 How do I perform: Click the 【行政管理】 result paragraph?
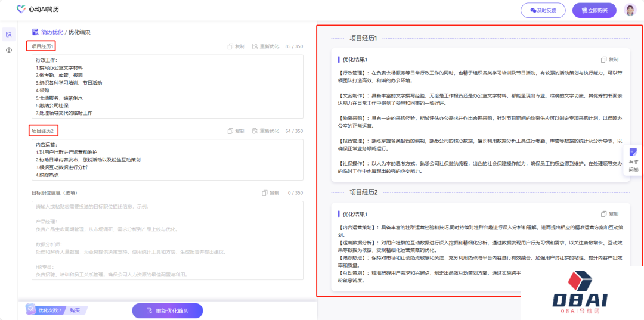[481, 76]
